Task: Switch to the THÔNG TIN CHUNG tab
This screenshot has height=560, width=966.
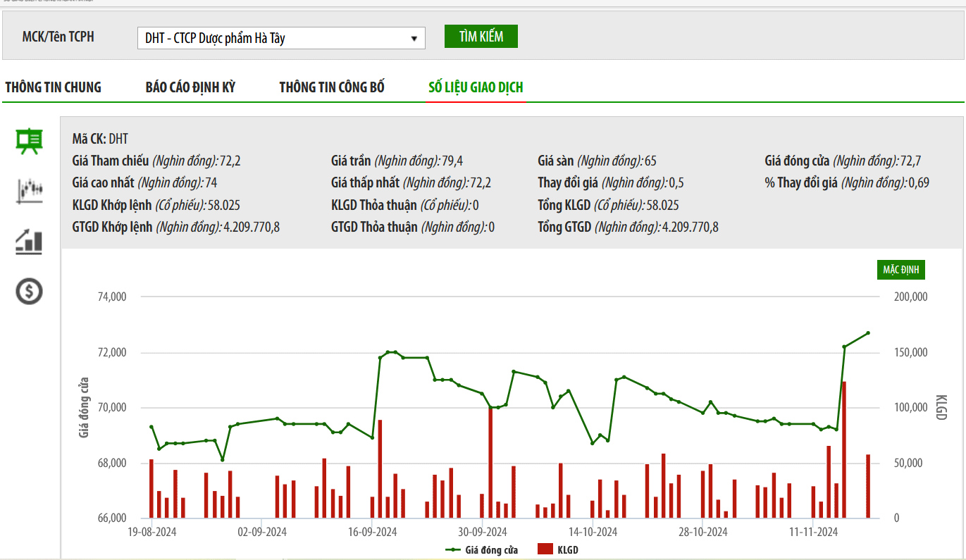Action: tap(54, 87)
